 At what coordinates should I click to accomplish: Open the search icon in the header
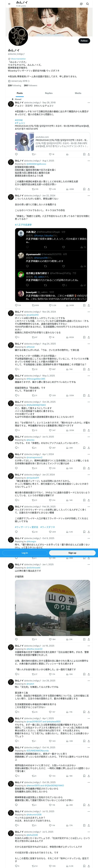[x=88, y=4]
